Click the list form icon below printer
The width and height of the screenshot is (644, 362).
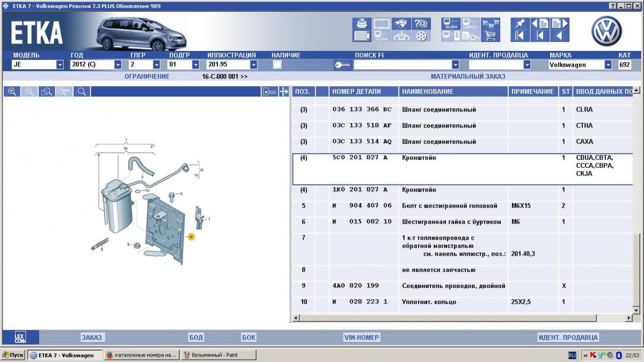361,36
